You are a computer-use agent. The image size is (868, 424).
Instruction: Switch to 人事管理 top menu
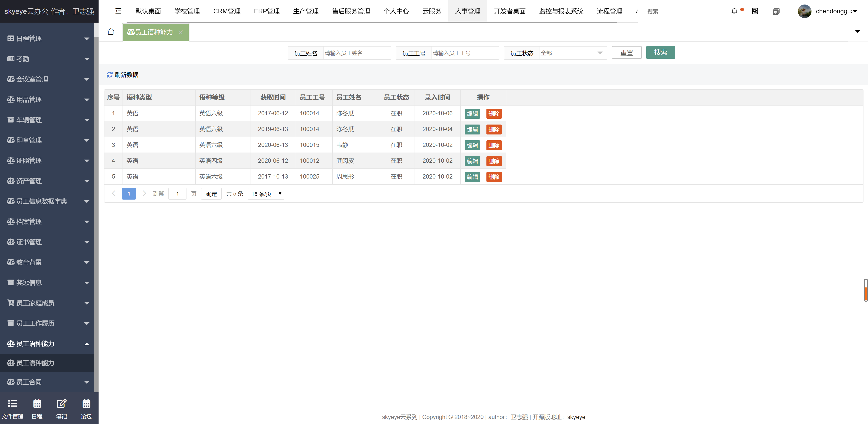click(x=467, y=11)
